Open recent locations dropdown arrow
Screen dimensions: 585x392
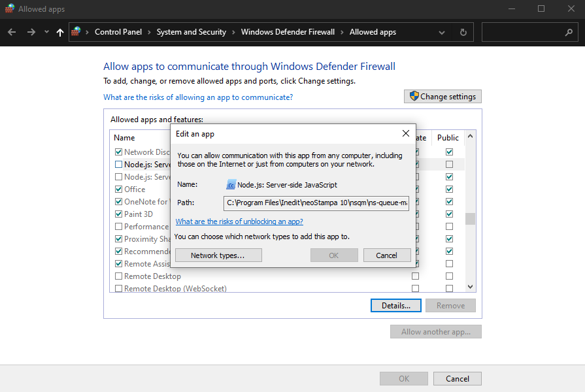(x=46, y=32)
